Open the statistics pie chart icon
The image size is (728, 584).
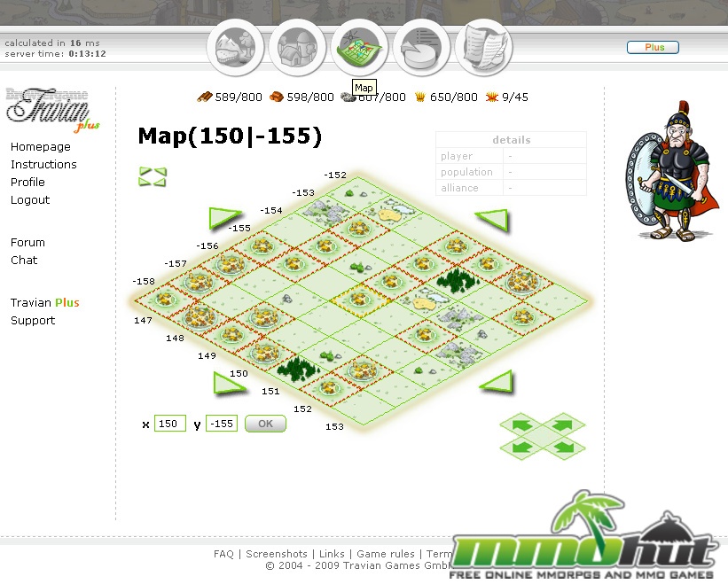pos(421,47)
